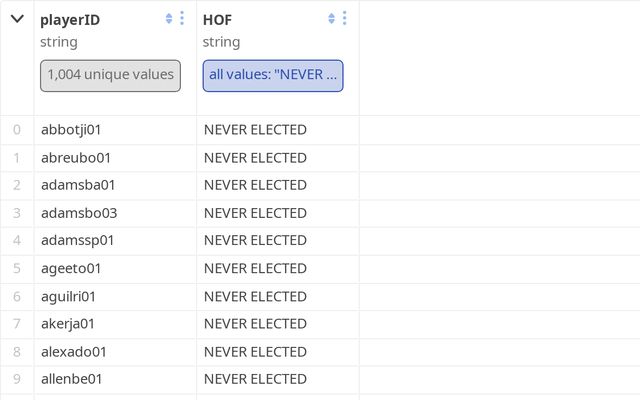Collapse the column summary chevron
640x400 pixels.
coord(17,19)
